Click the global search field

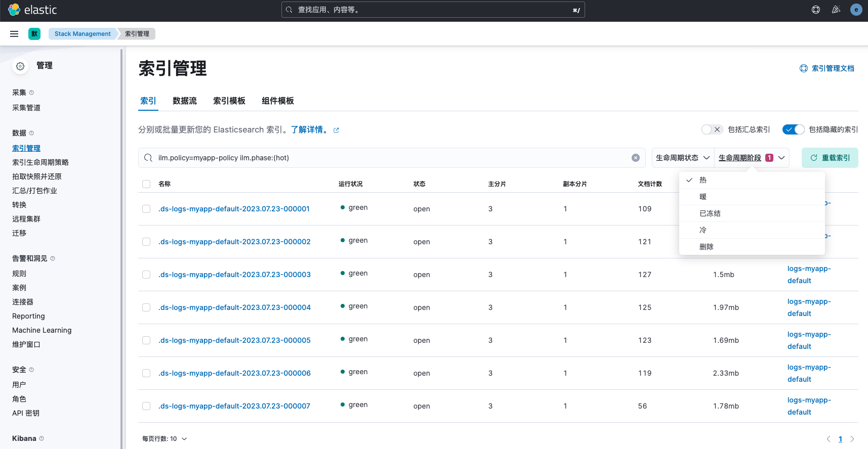point(433,10)
